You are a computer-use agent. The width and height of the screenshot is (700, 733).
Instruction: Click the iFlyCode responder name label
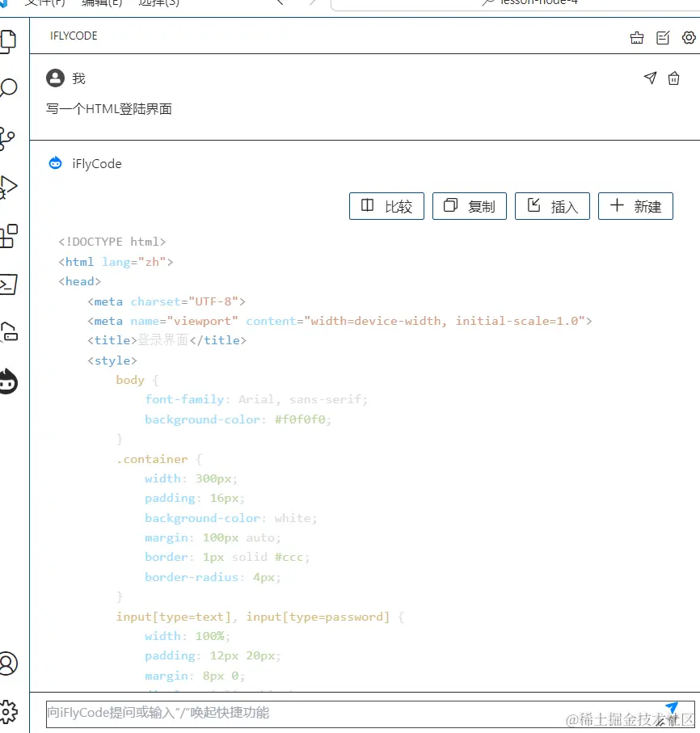(97, 163)
